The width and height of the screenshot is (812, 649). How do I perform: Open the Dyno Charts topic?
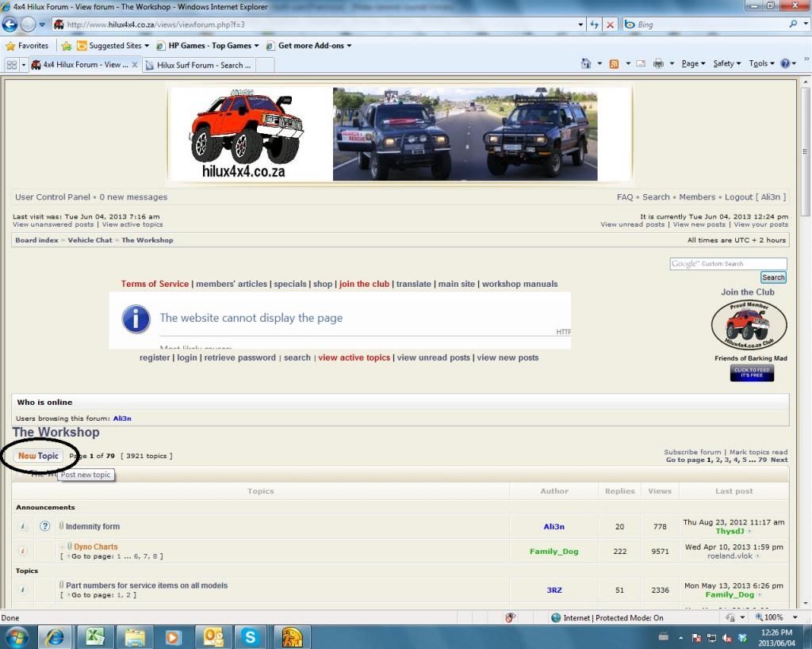[x=96, y=547]
